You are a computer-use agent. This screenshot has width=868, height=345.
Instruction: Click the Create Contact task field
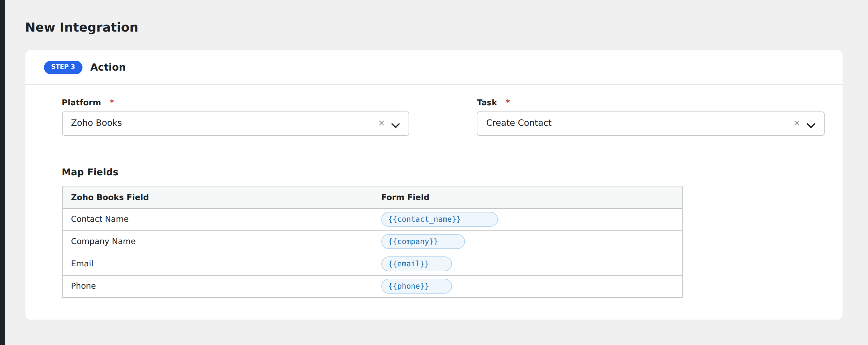[x=650, y=124]
